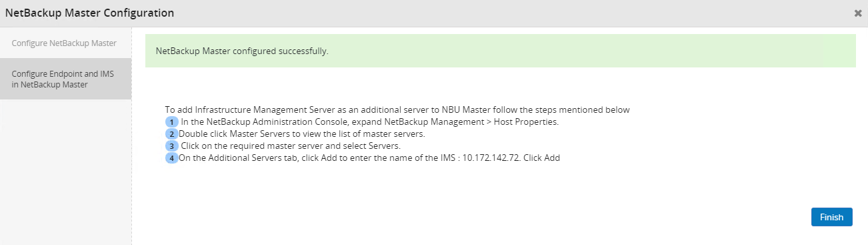This screenshot has height=245, width=868.
Task: Click the step 4 number badge
Action: 172,158
